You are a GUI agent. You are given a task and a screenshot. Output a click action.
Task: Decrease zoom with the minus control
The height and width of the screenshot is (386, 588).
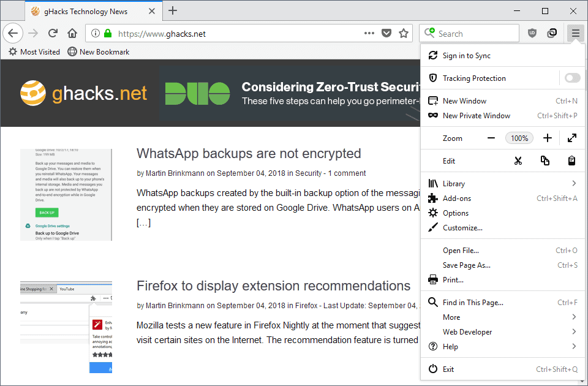491,138
